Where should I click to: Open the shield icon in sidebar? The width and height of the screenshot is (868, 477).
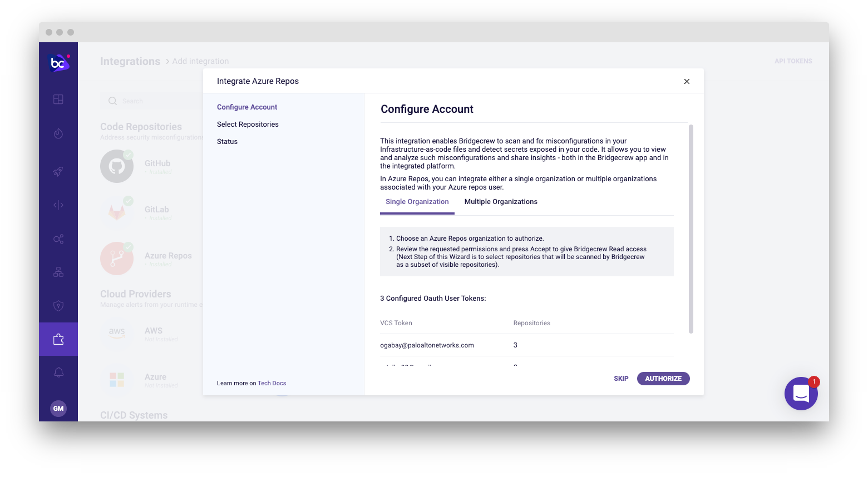tap(58, 306)
